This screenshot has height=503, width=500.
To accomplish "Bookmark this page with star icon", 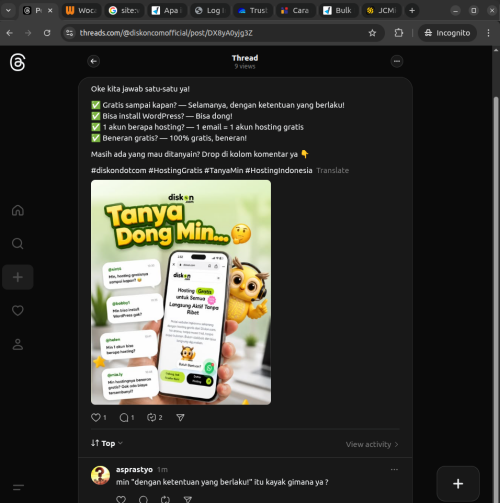I will point(372,33).
